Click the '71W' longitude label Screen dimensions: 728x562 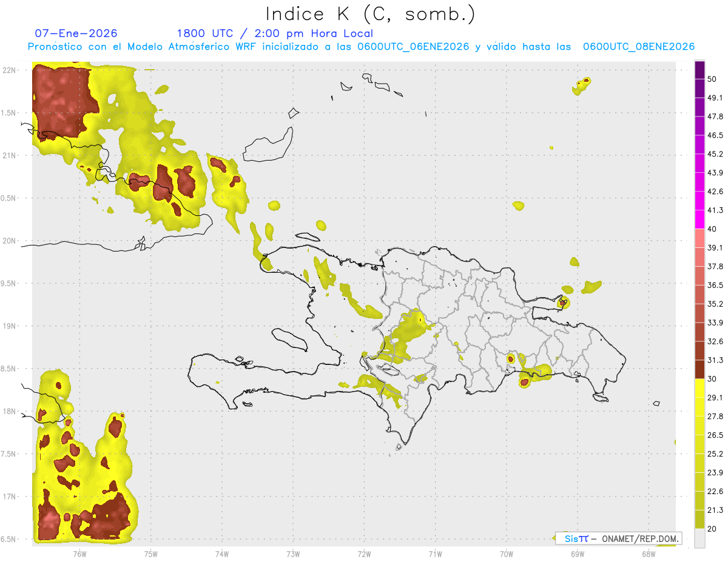pos(435,554)
